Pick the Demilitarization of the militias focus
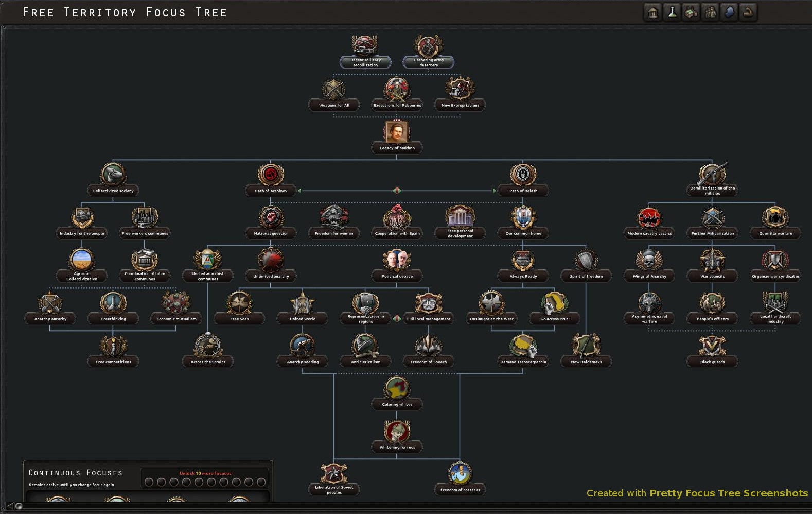 [712, 180]
